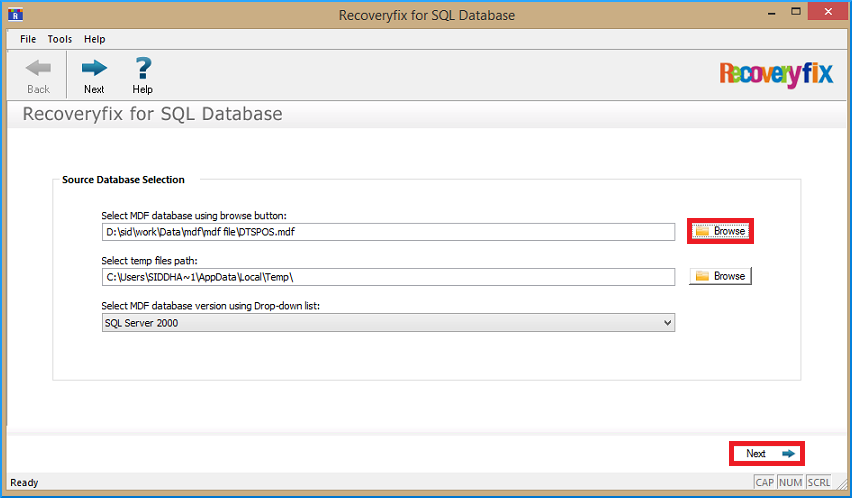Click the 'Select temp files path:' label
852x498 pixels.
(149, 261)
